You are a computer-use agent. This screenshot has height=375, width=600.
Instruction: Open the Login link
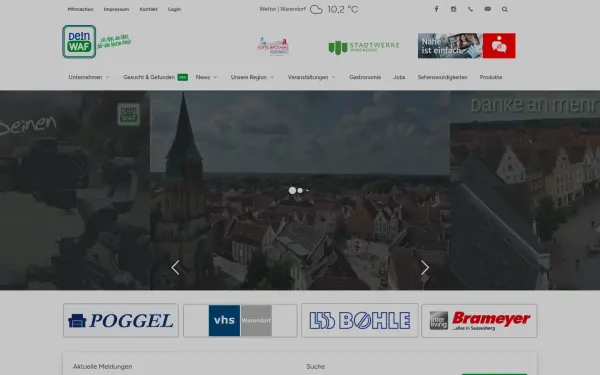click(174, 9)
